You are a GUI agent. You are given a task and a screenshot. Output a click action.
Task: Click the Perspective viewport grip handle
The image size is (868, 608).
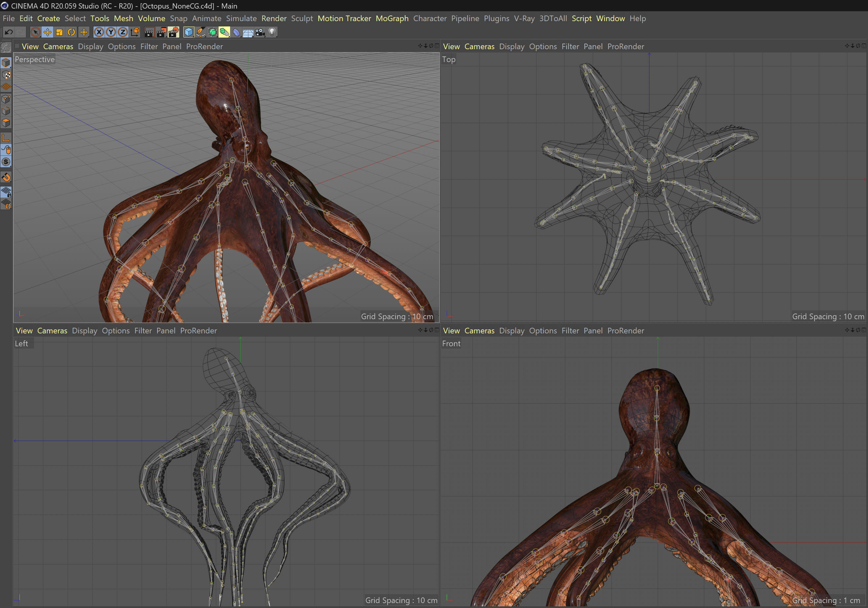click(17, 46)
